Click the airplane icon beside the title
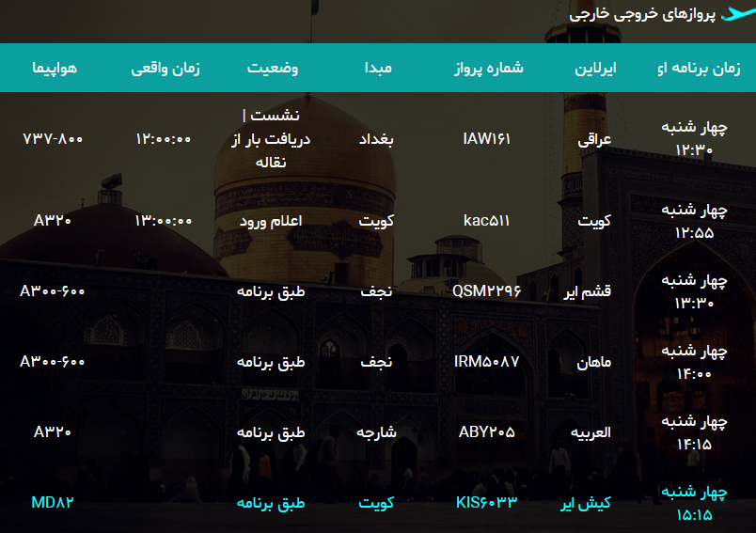 [738, 14]
